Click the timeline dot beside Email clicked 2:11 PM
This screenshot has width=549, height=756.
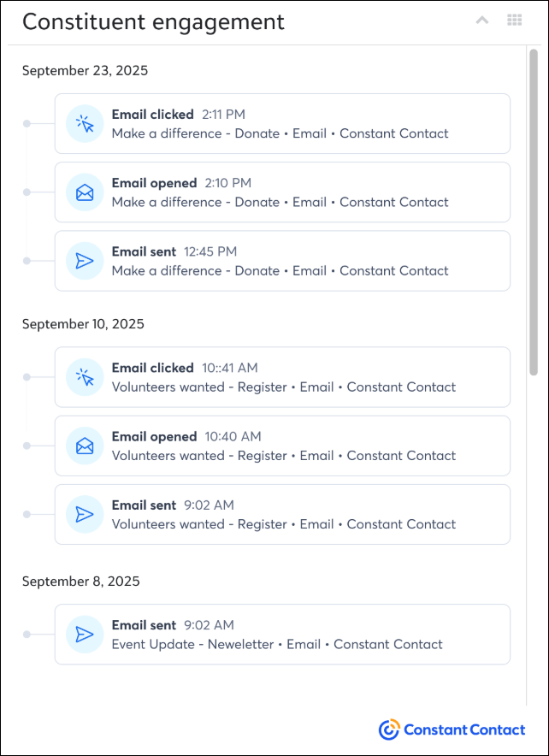[28, 123]
